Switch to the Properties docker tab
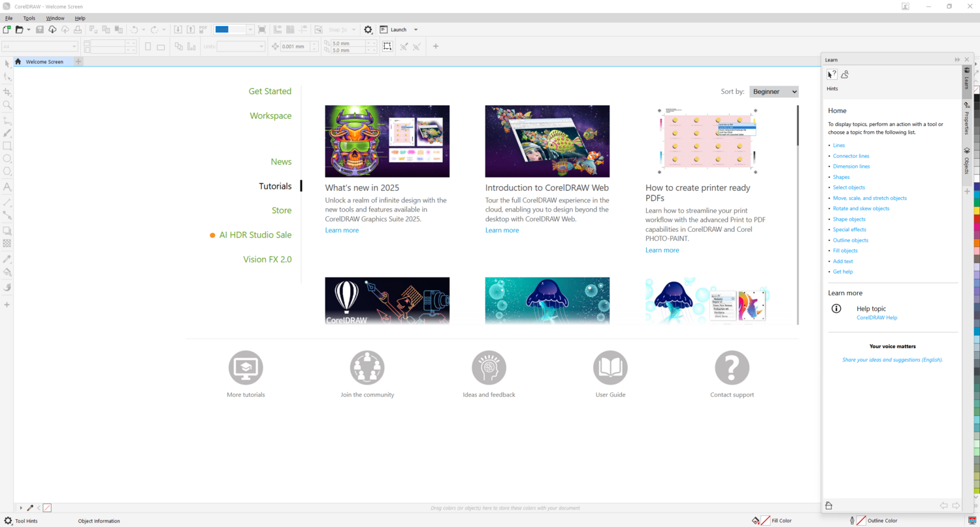The width and height of the screenshot is (980, 527). pyautogui.click(x=967, y=119)
